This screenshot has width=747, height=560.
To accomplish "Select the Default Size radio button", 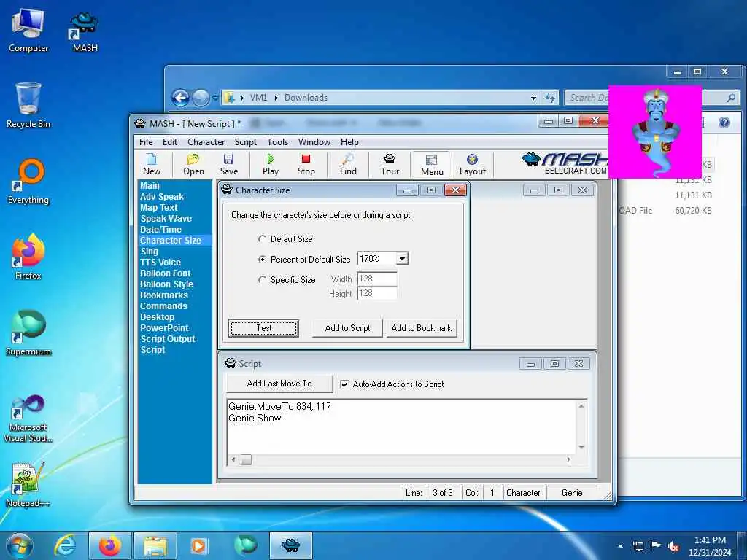I will pos(262,238).
